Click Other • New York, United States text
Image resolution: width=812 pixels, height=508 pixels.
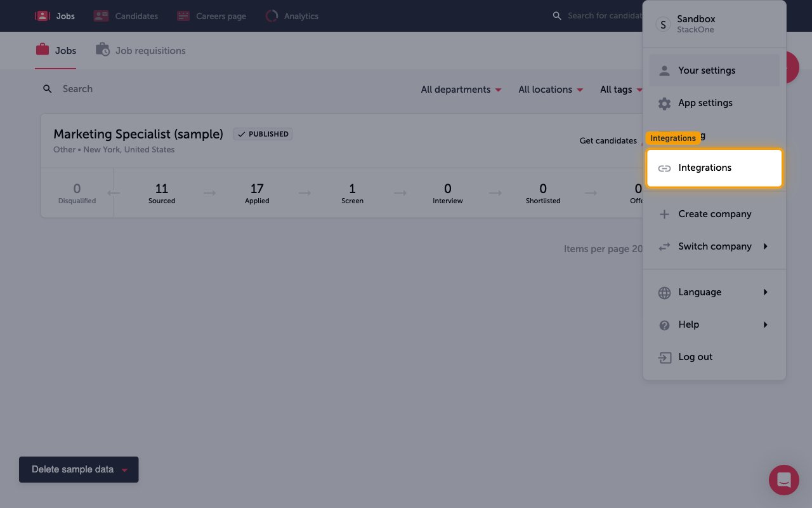click(x=114, y=150)
